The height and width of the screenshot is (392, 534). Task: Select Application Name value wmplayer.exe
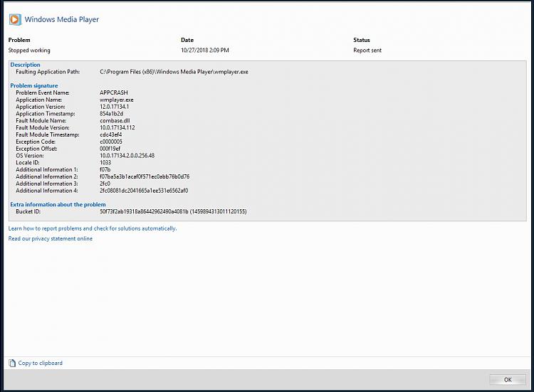[117, 100]
